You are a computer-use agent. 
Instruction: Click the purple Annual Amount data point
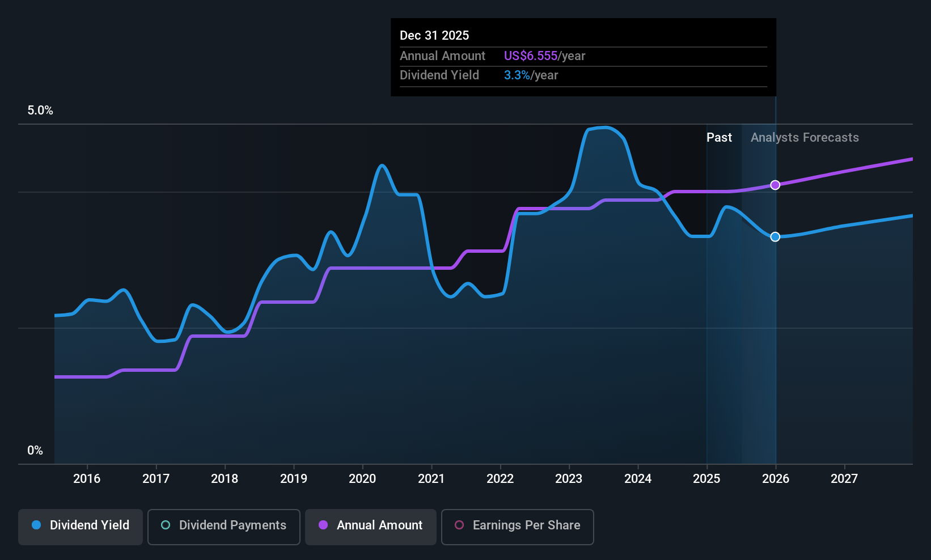coord(775,185)
